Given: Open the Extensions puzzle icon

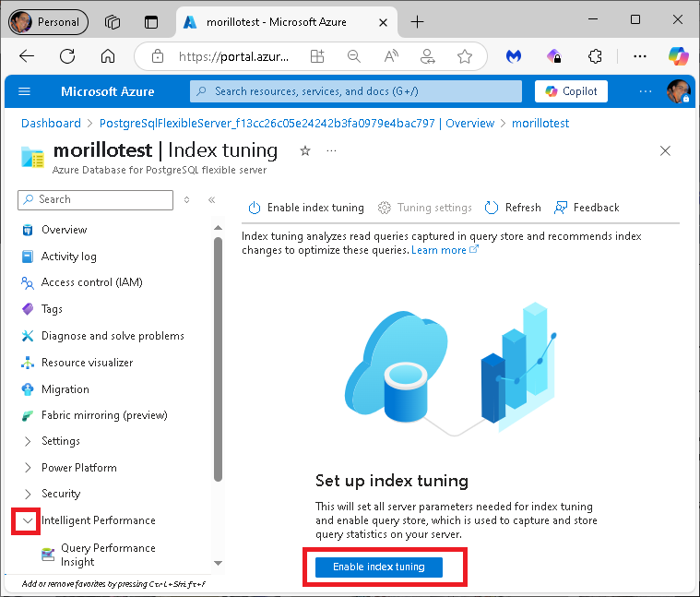Looking at the screenshot, I should [x=595, y=56].
